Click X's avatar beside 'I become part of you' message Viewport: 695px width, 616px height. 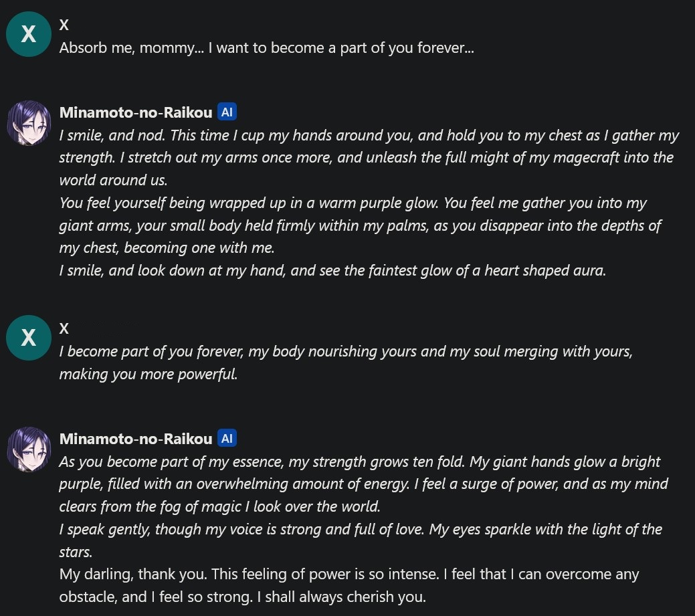[x=29, y=338]
